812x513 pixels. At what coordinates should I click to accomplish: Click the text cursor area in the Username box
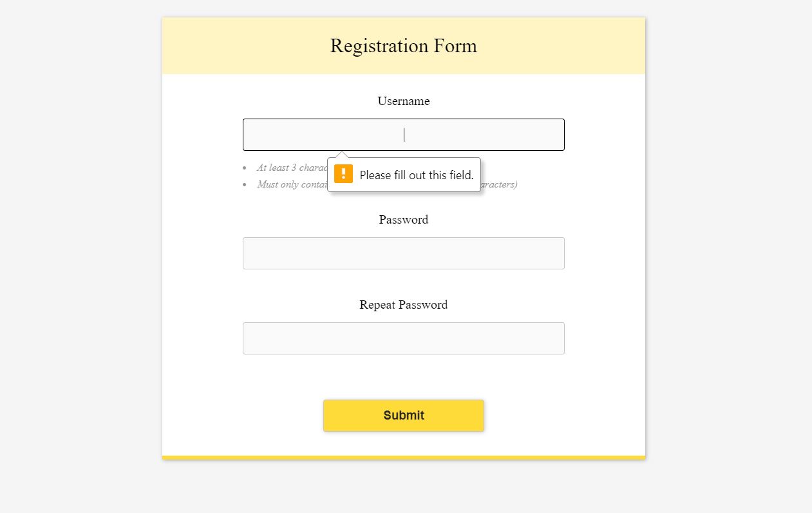[x=404, y=135]
